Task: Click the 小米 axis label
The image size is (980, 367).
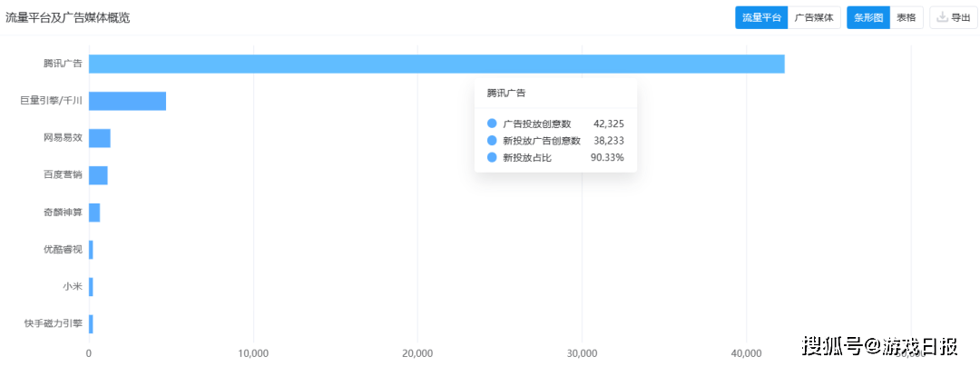Action: tap(73, 287)
